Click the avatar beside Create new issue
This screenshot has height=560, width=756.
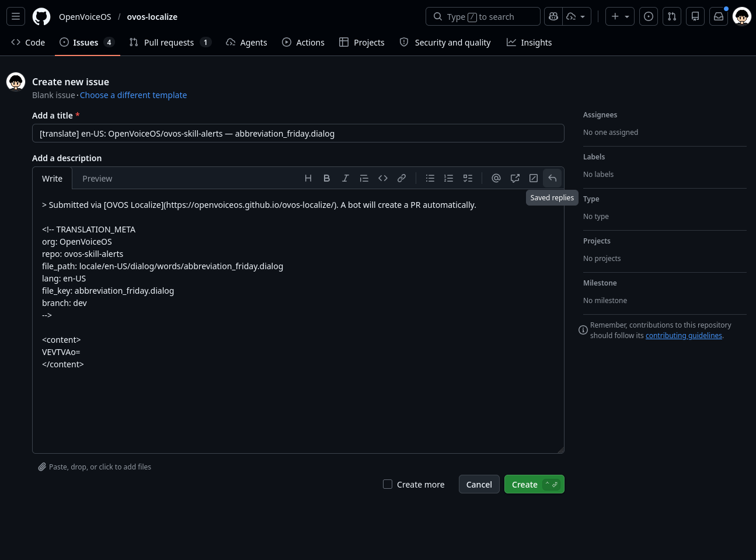16,82
